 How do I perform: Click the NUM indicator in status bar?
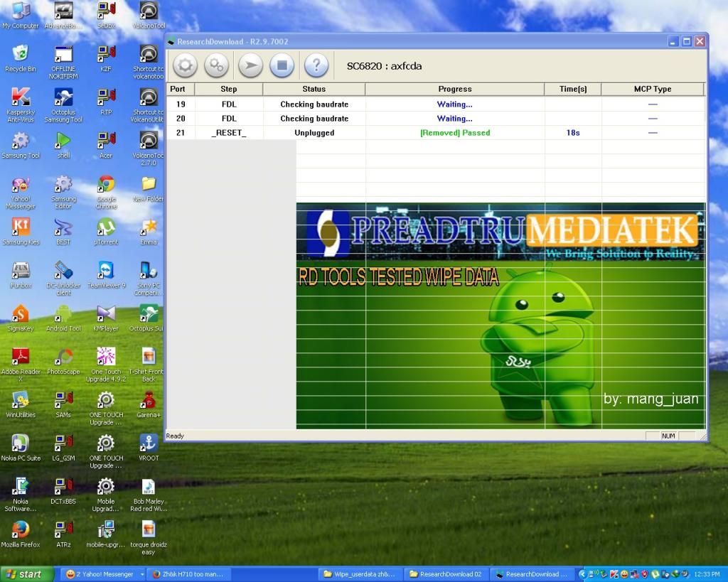(x=668, y=436)
